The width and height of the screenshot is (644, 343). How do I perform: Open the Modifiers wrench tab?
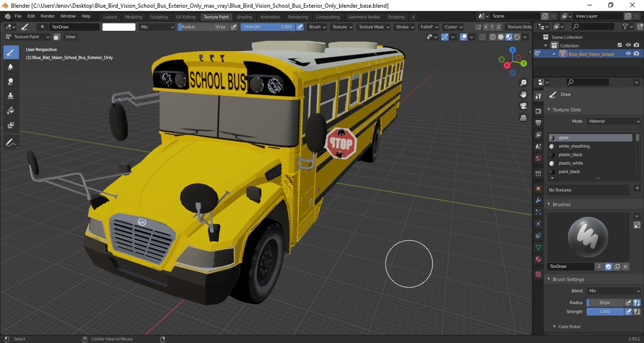[538, 200]
